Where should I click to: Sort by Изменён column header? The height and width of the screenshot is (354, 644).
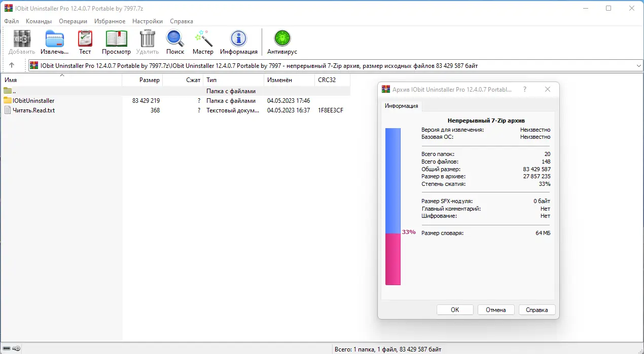290,80
